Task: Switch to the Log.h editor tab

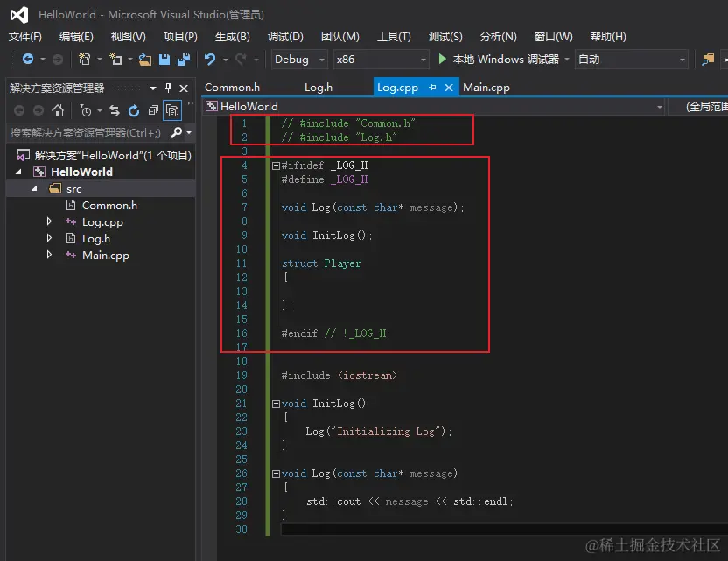Action: pos(318,88)
